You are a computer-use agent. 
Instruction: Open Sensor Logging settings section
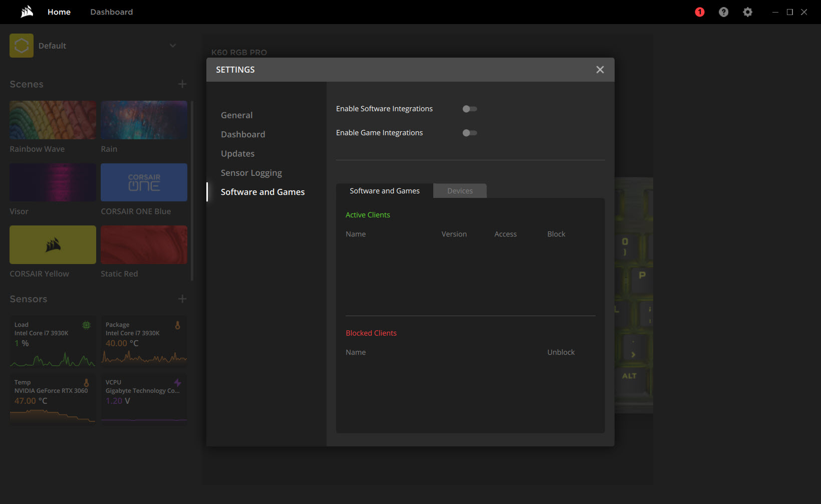pyautogui.click(x=251, y=173)
